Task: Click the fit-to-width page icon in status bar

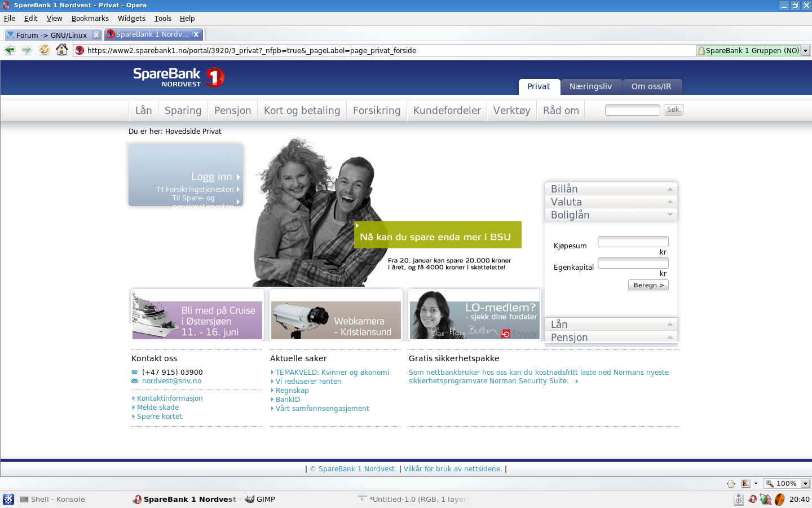Action: [x=731, y=483]
